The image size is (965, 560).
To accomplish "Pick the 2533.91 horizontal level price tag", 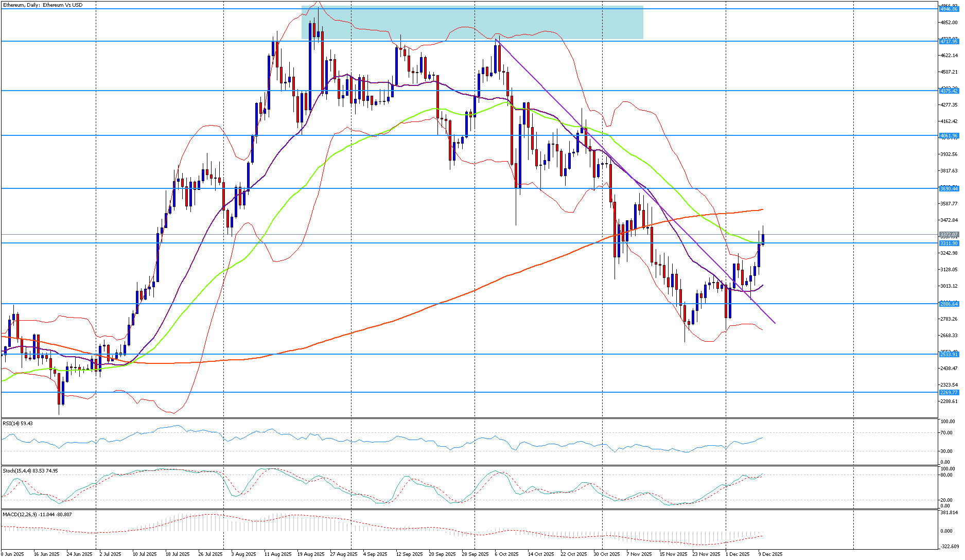I will pos(949,354).
